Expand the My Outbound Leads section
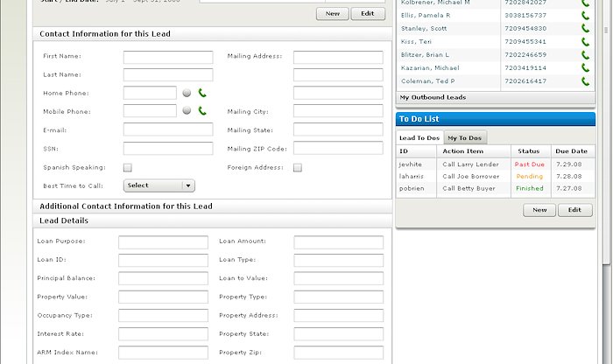The image size is (613, 364). point(496,97)
